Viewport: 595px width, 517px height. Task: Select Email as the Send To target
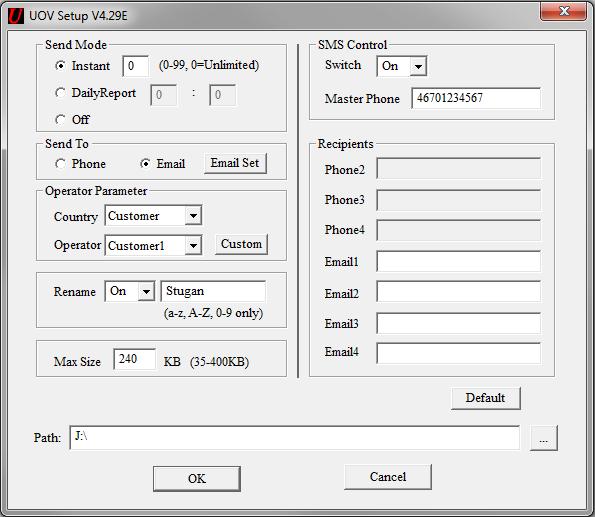pyautogui.click(x=145, y=164)
